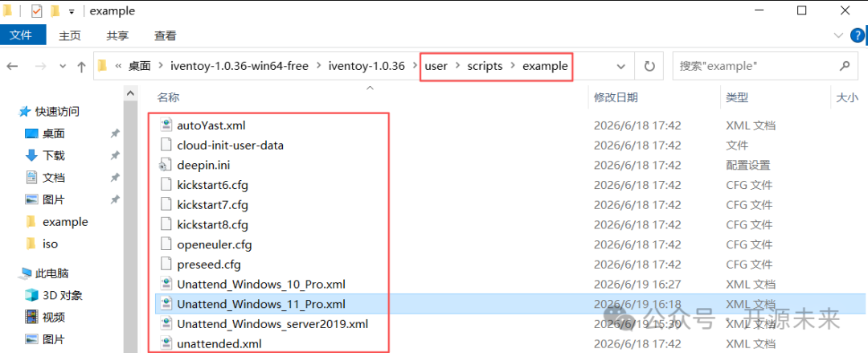Open 图片 under 此电脑
Screen dimensions: 868x353
pos(54,339)
